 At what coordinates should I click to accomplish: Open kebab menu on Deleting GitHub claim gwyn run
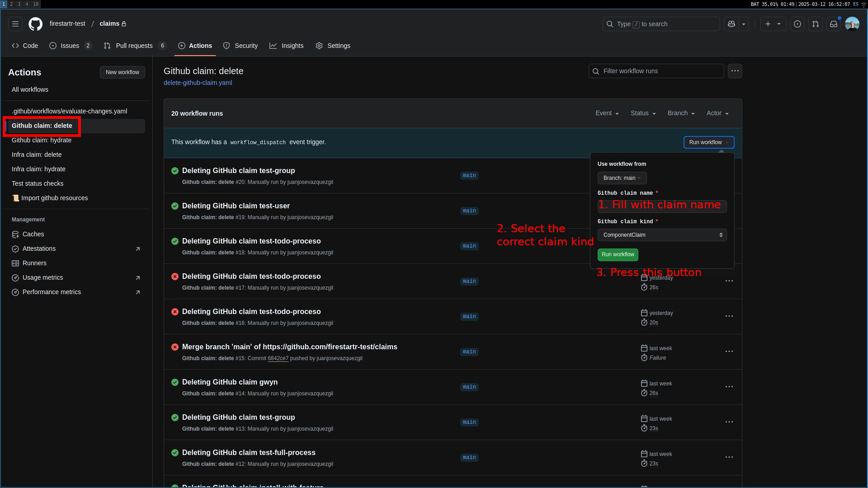[x=729, y=387]
